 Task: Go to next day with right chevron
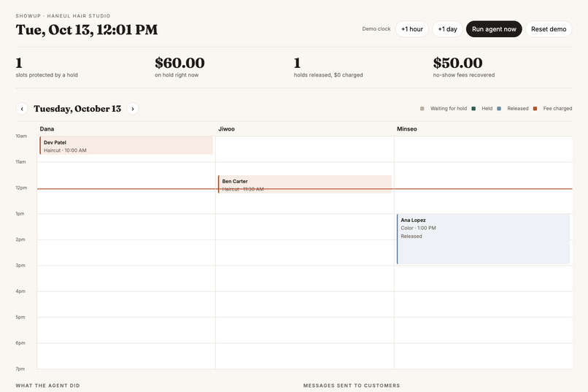133,109
